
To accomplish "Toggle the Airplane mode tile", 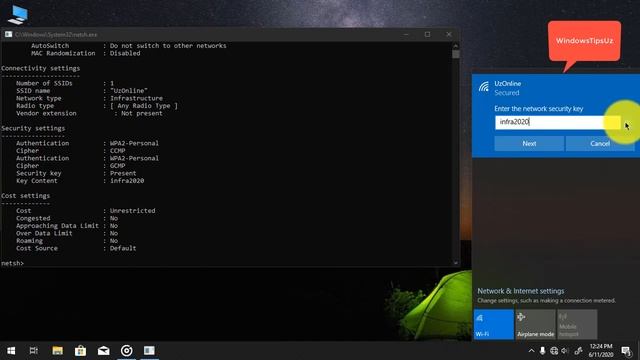I will pos(535,324).
